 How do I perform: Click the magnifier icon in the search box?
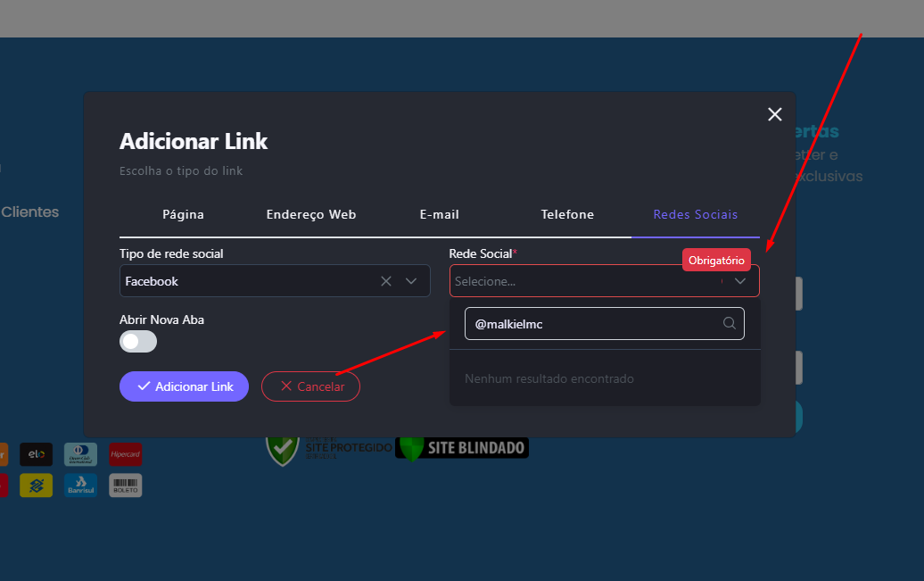tap(729, 324)
